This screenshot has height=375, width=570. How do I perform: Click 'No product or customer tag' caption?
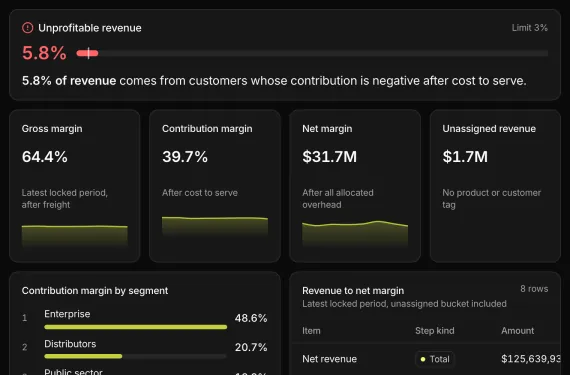point(491,199)
